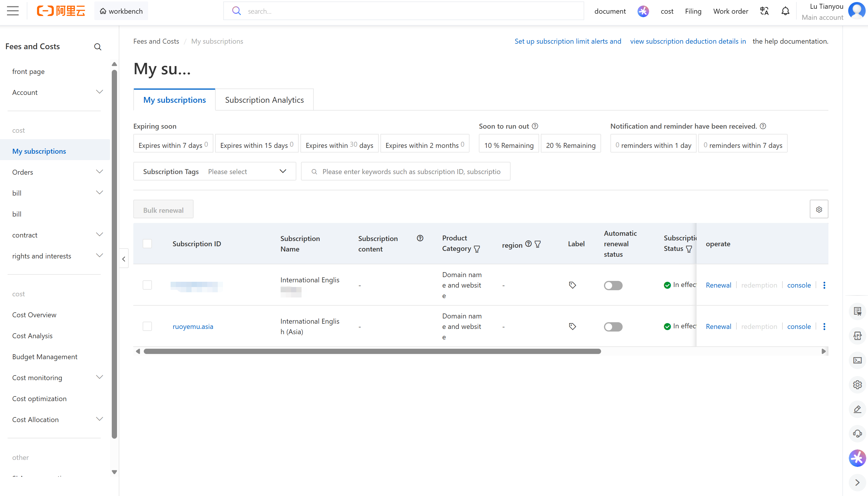The width and height of the screenshot is (868, 496).
Task: Open the notifications bell
Action: pos(785,11)
